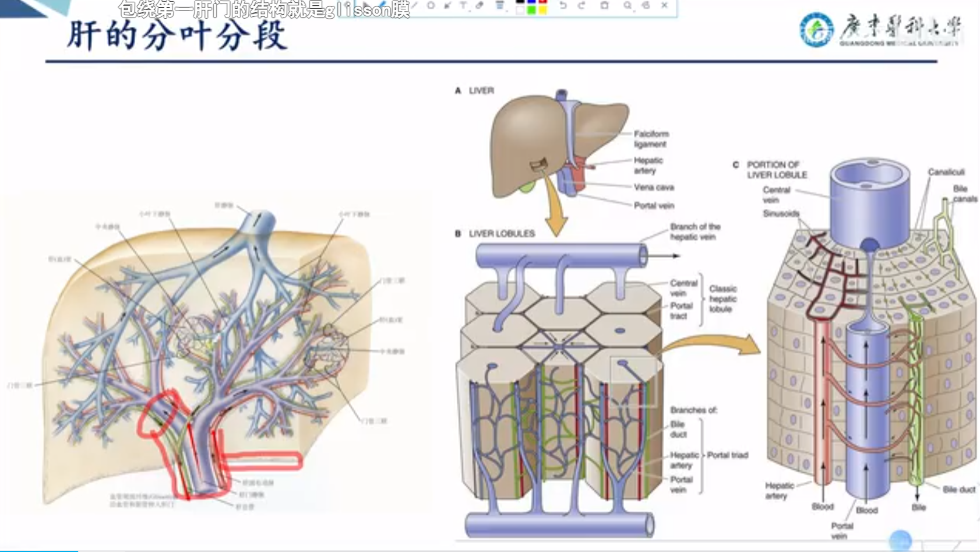980x552 pixels.
Task: Choose the black pen color
Action: coord(520,2)
